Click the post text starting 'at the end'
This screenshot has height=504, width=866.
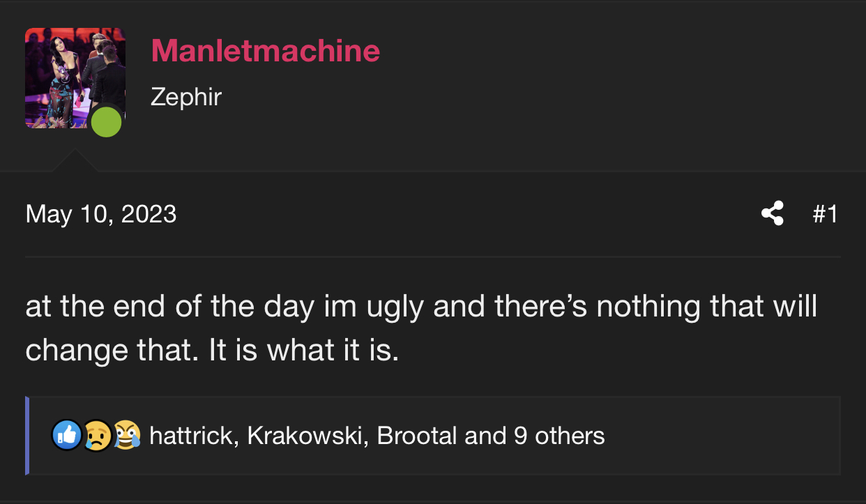[x=421, y=327]
